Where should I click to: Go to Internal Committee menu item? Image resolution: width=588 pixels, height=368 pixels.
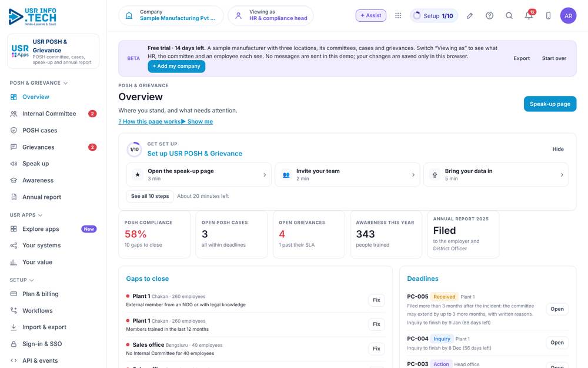54,114
